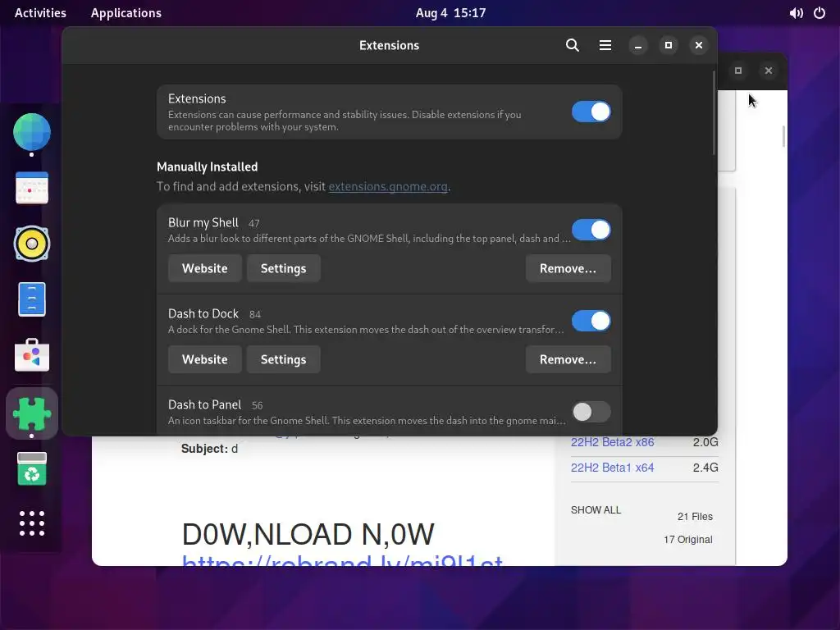Enable the Dash to Panel extension
The height and width of the screenshot is (630, 840).
coord(591,412)
